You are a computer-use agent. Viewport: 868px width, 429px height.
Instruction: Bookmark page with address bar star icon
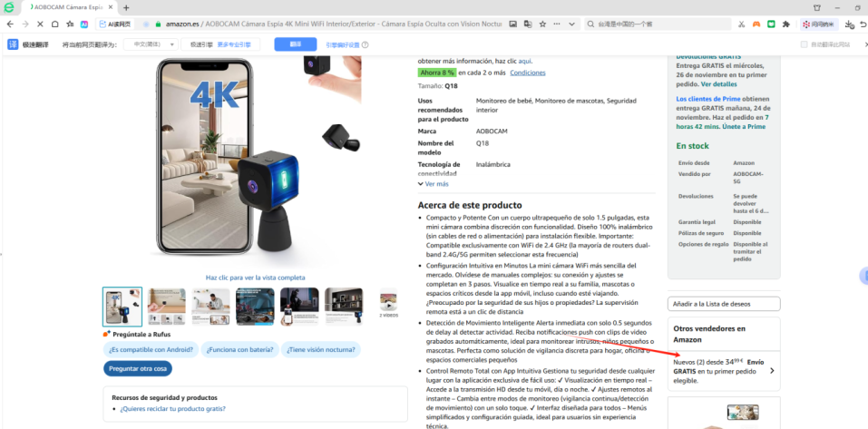tap(541, 24)
